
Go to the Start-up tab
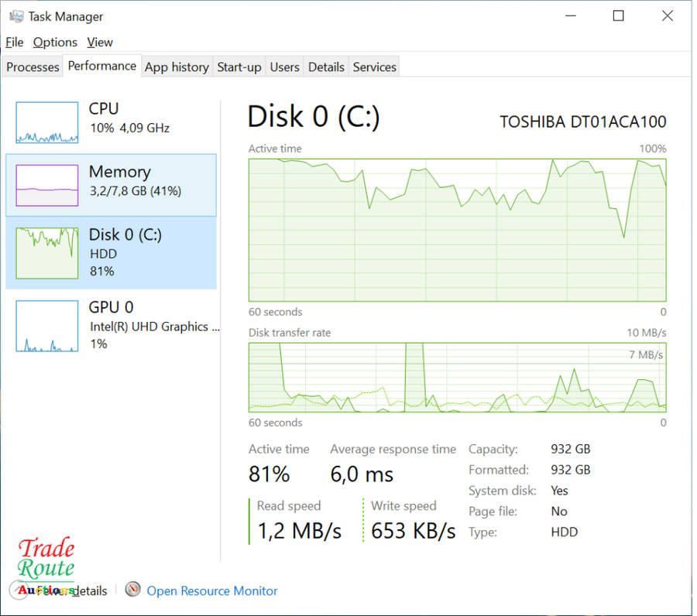(239, 67)
